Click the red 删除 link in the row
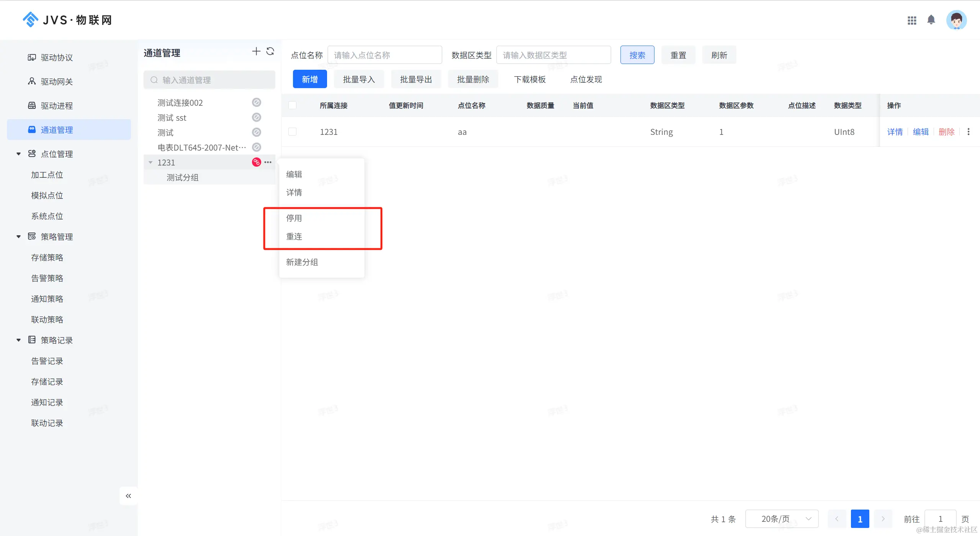The image size is (980, 536). click(946, 132)
